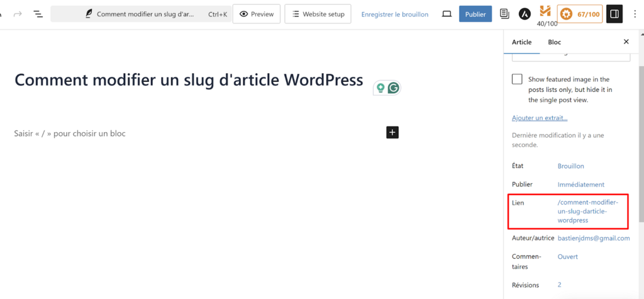Click the Grammarly G icon
The width and height of the screenshot is (644, 299).
[394, 88]
